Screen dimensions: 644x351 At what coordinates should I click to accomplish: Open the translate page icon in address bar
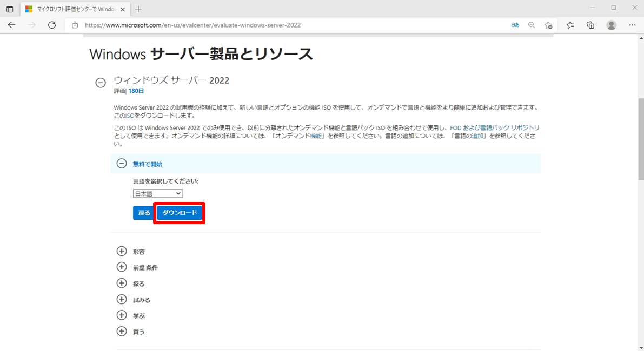(515, 25)
